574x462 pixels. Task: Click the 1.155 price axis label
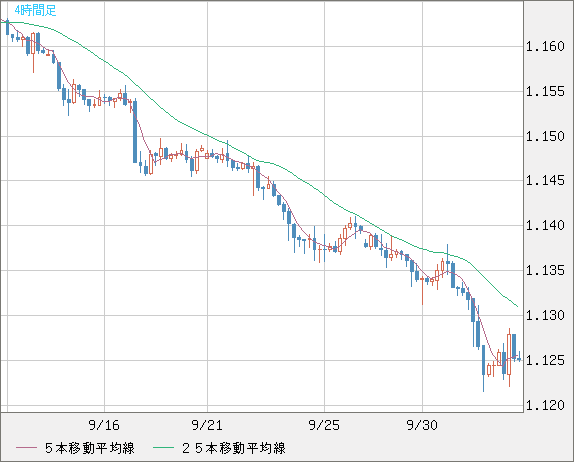coord(545,92)
